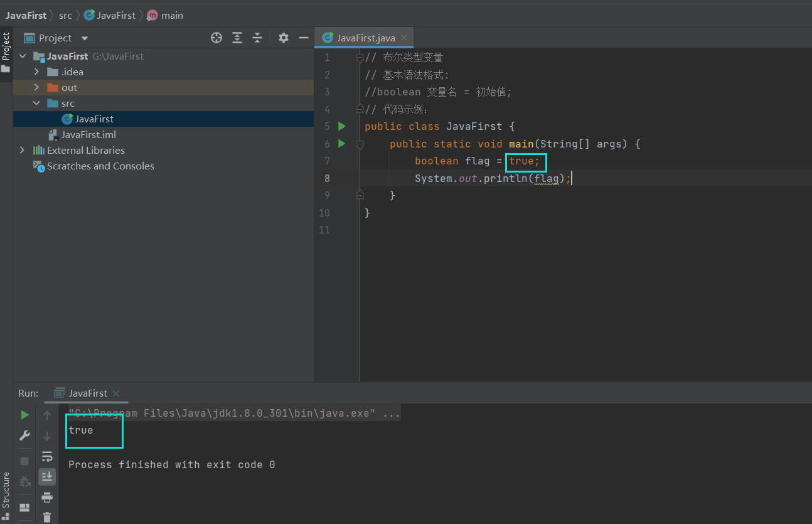
Task: Click the grayed bug icon in Run panel
Action: point(24,482)
